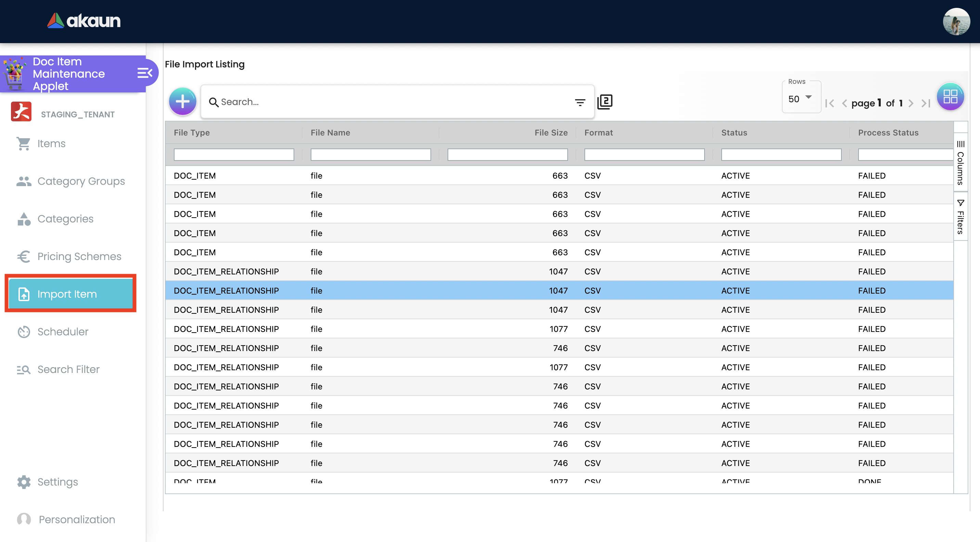Click the File Type column filter box

click(x=234, y=154)
